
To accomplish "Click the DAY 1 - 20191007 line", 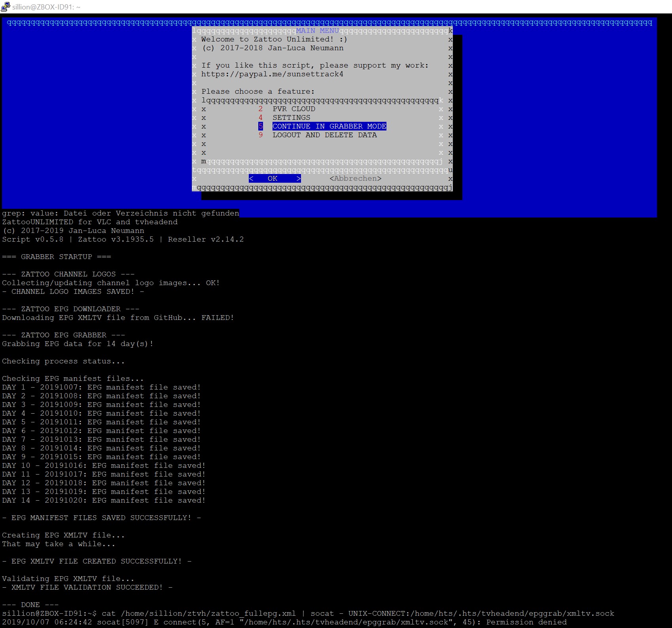I will (101, 388).
